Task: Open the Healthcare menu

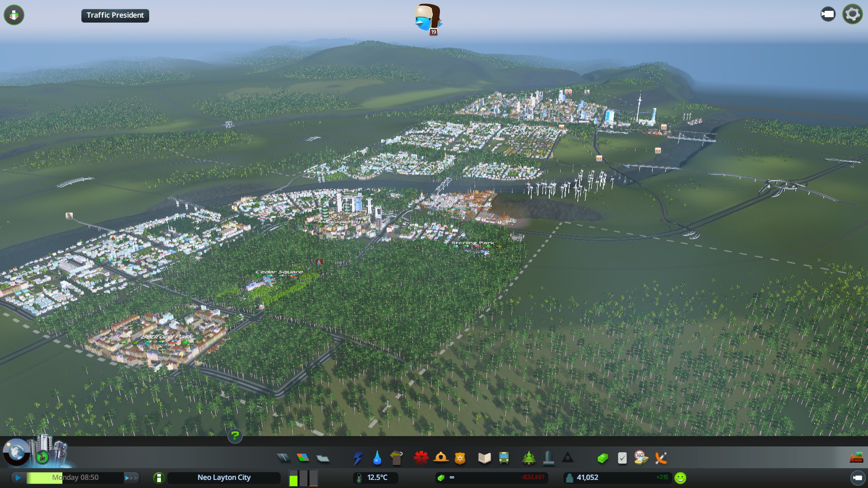Action: [x=421, y=458]
